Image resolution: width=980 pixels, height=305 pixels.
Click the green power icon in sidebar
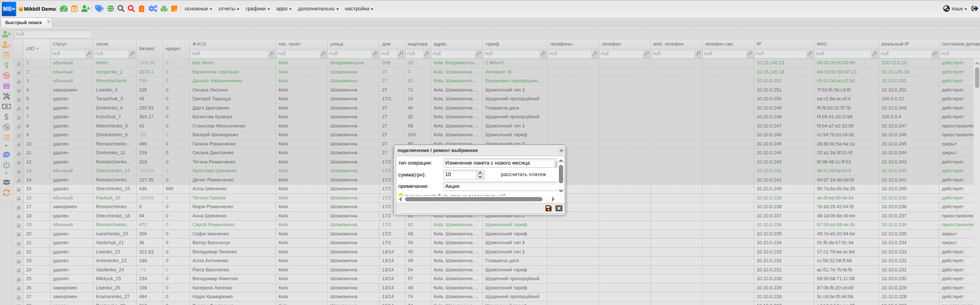[7, 165]
